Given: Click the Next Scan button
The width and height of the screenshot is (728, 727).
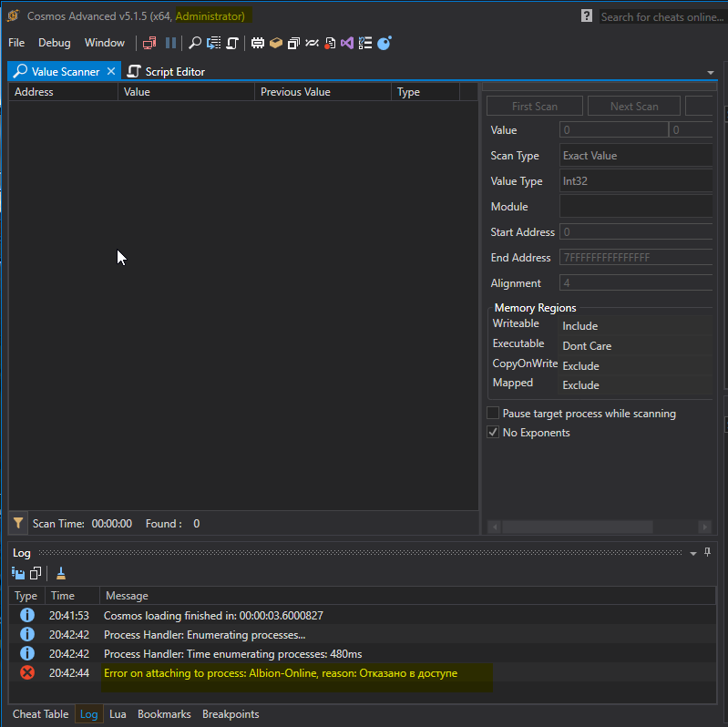Looking at the screenshot, I should [634, 107].
